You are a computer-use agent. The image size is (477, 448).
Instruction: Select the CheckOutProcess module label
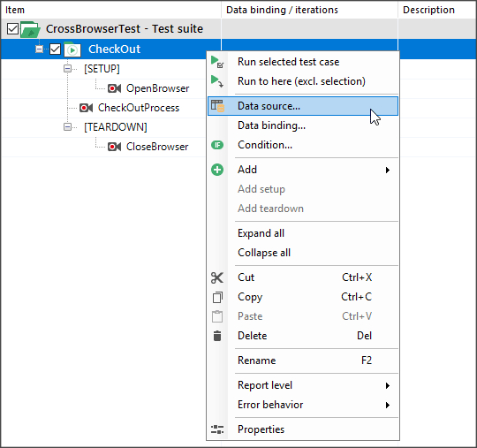[139, 108]
